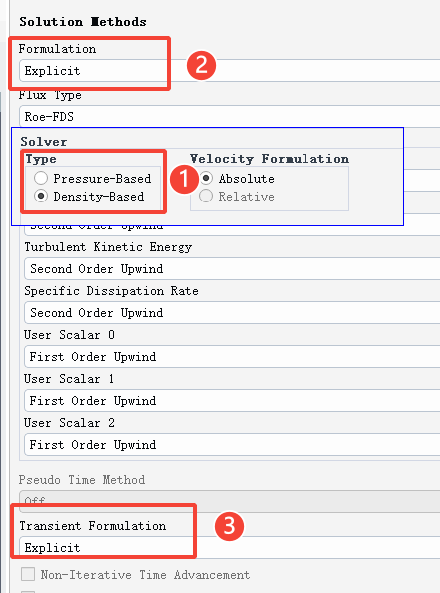The width and height of the screenshot is (440, 593).
Task: Click the red annotation marker number 3
Action: coord(229,526)
